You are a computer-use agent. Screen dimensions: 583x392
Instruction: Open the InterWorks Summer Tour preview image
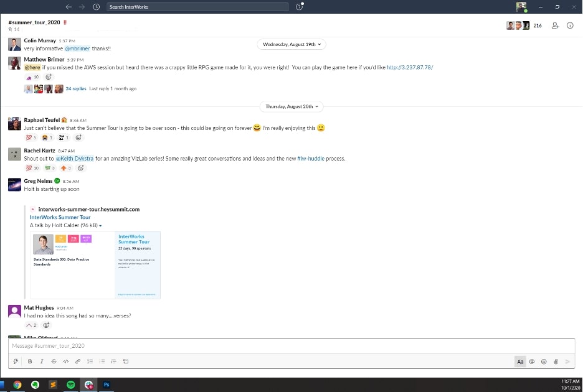coord(95,265)
